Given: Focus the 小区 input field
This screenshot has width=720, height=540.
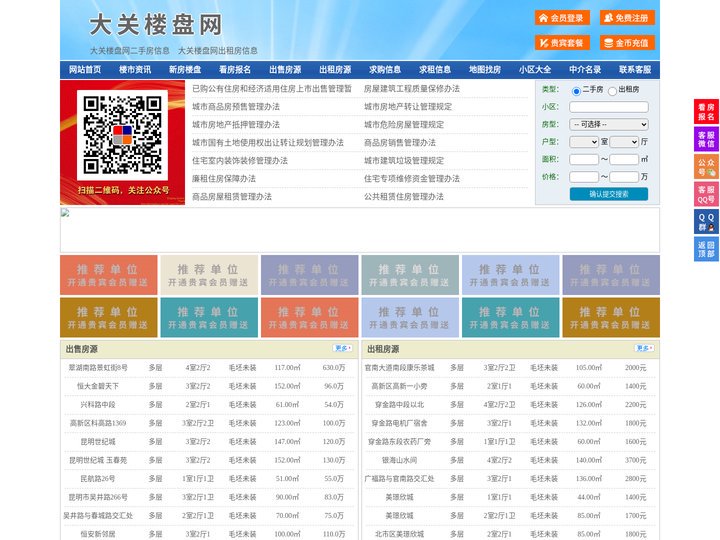Looking at the screenshot, I should tap(609, 107).
